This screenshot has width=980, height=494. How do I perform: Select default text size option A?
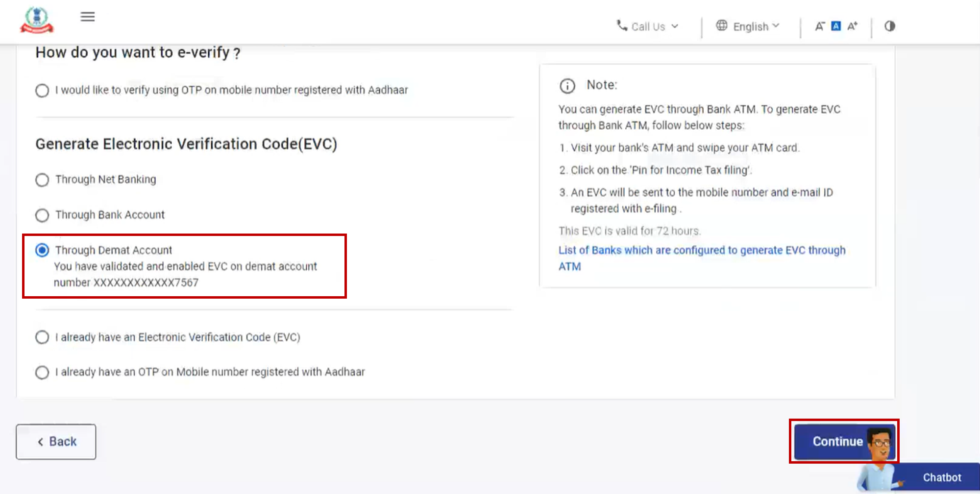[835, 25]
